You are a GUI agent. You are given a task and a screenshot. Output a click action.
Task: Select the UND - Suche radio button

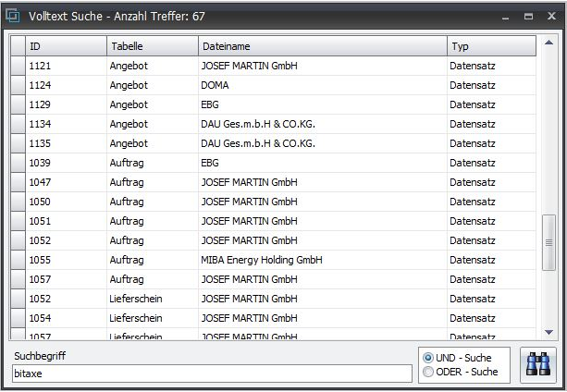tap(427, 358)
